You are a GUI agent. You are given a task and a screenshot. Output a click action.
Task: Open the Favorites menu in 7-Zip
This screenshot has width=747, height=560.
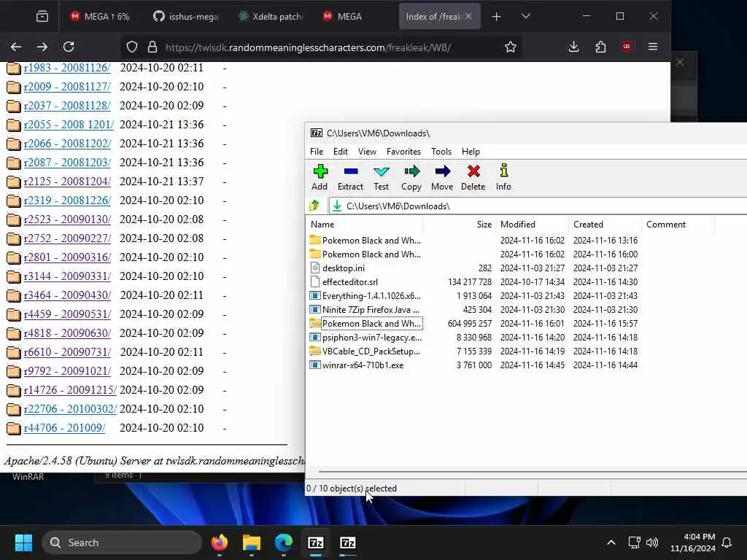(x=403, y=152)
